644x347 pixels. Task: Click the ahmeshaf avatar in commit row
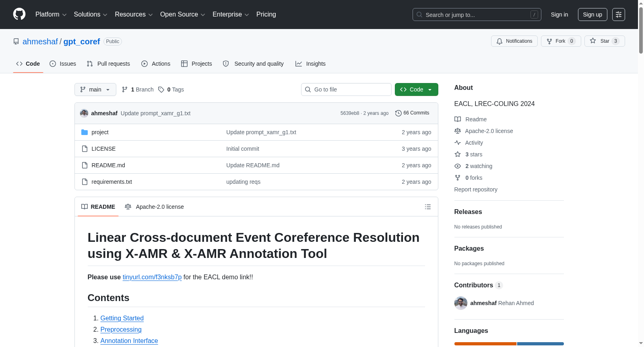(x=84, y=113)
